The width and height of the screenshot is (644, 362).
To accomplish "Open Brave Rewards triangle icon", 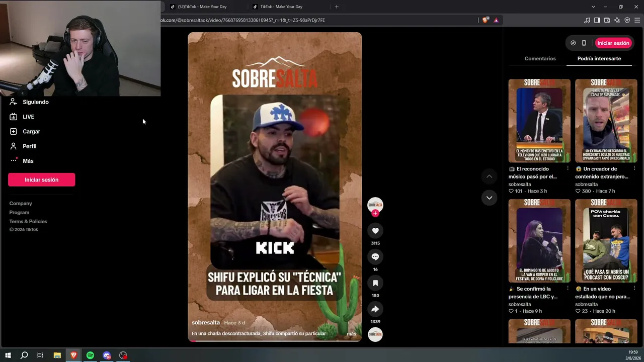I will 496,20.
